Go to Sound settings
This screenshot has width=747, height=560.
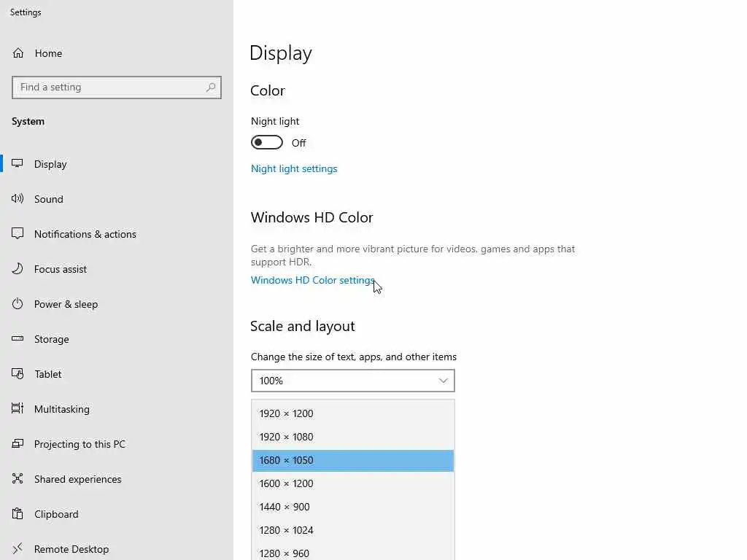(x=49, y=199)
